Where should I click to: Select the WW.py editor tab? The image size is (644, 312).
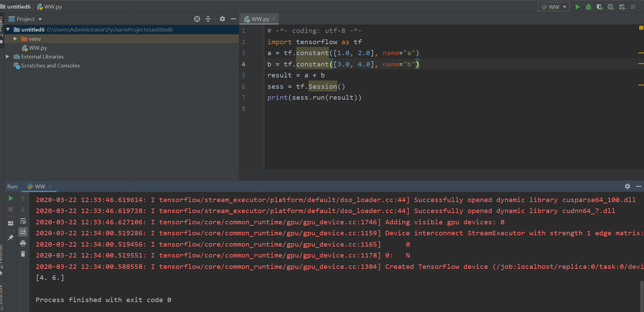[x=260, y=19]
